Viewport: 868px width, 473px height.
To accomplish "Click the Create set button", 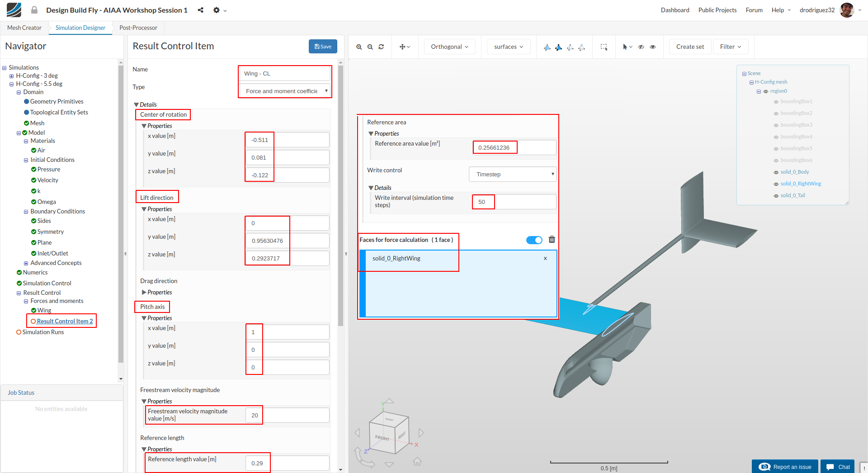I will pyautogui.click(x=690, y=47).
